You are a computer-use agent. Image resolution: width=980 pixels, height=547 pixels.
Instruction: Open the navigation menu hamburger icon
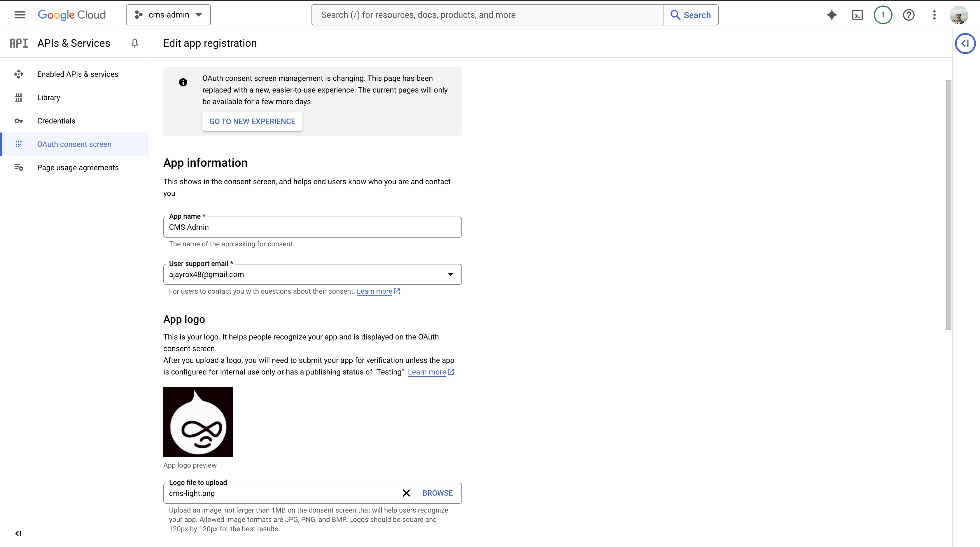pyautogui.click(x=20, y=15)
